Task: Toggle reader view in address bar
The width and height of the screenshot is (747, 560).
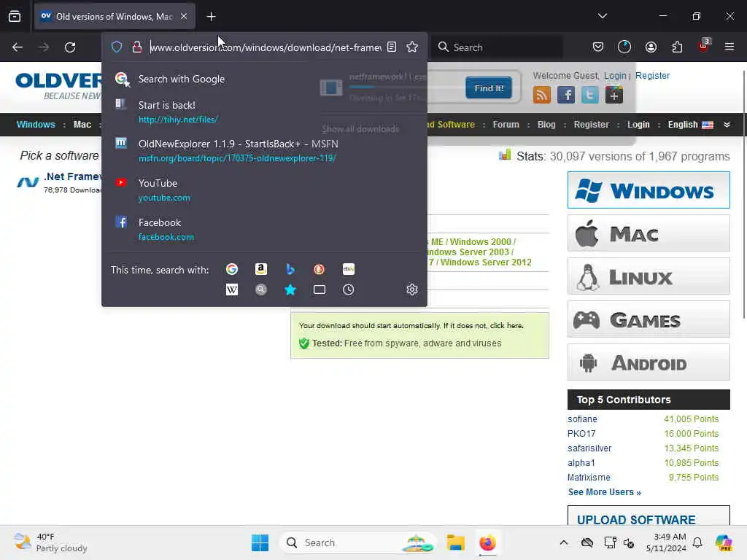Action: (392, 47)
